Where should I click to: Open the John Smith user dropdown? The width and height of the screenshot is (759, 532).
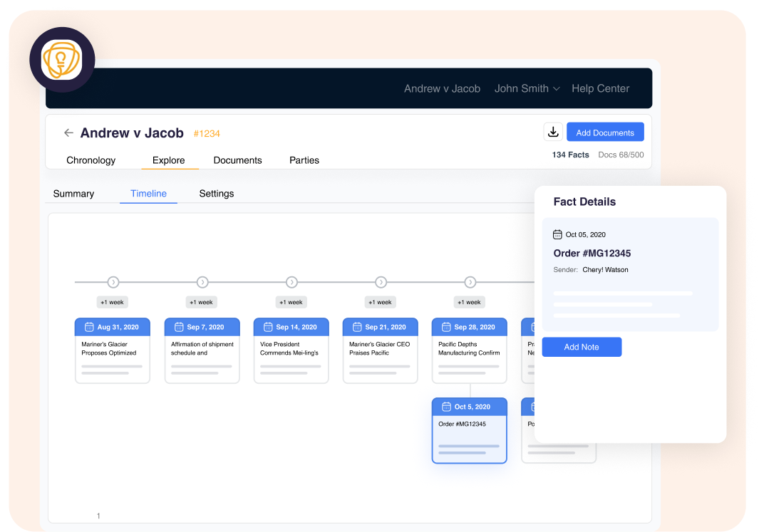527,88
